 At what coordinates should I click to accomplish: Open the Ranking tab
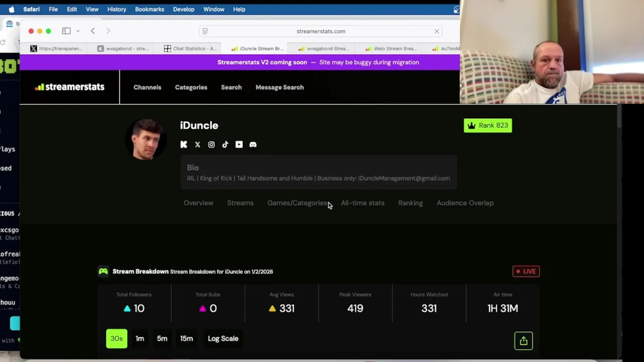pos(410,203)
